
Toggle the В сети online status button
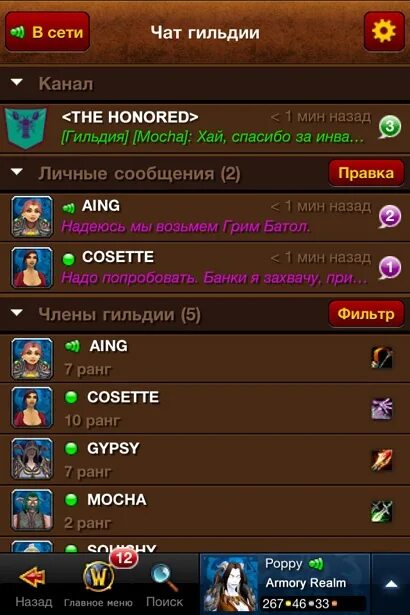click(47, 32)
